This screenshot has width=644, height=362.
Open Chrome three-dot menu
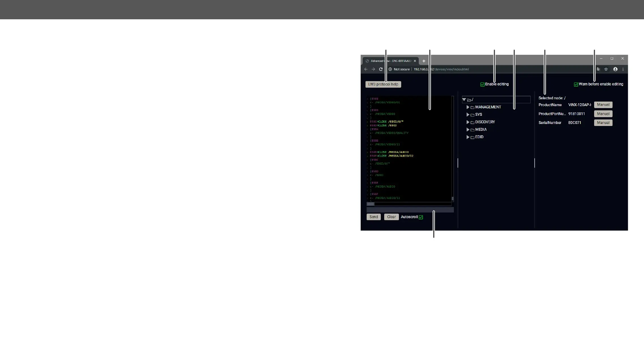tap(623, 69)
